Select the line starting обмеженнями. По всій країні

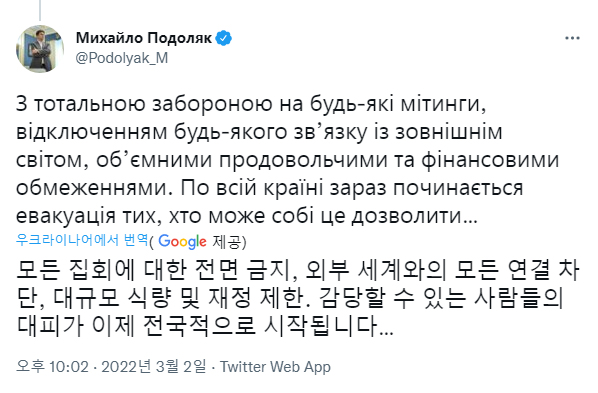pos(269,188)
